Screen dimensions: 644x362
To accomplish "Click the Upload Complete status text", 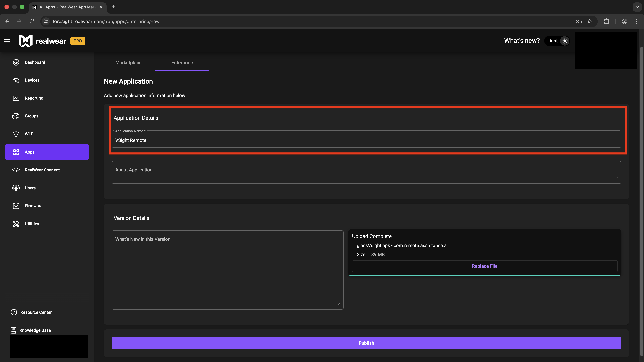I will point(372,236).
